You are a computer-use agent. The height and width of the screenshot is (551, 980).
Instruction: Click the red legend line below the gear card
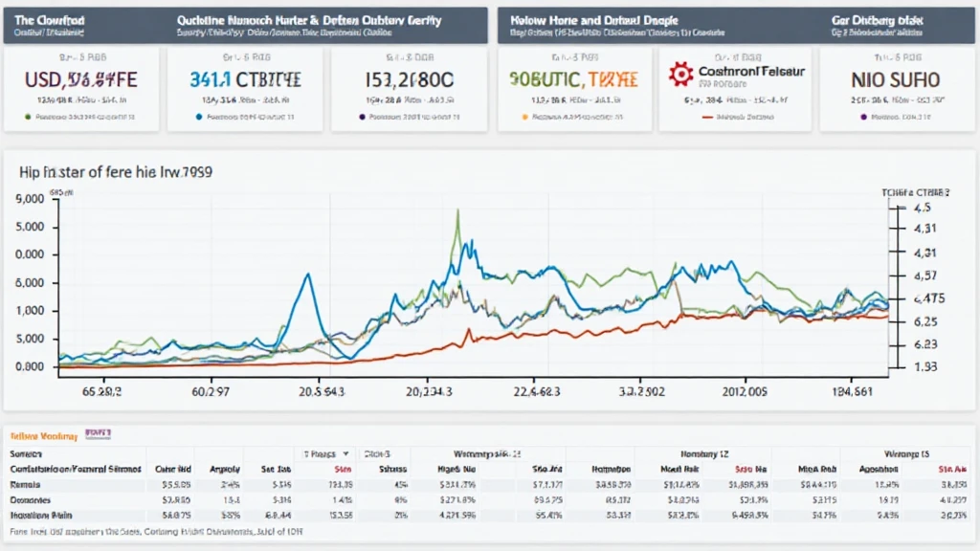[709, 117]
